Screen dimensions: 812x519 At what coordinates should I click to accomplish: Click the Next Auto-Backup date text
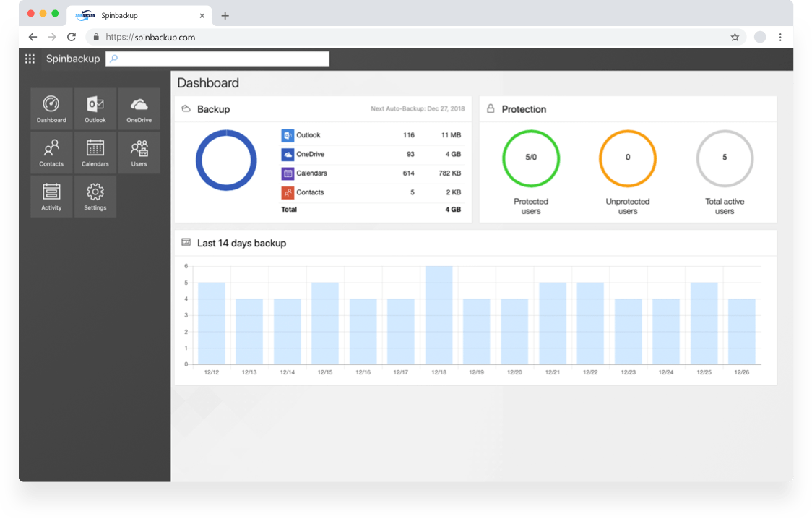(x=418, y=108)
